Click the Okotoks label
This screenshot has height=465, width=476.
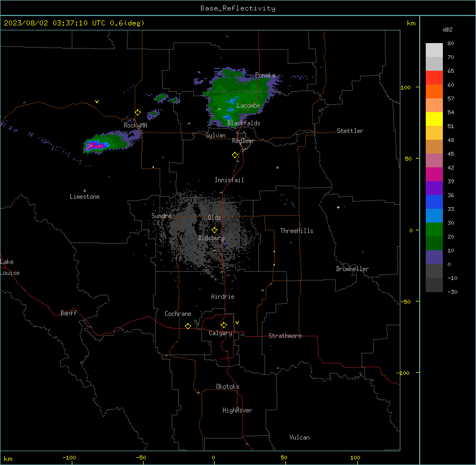(228, 387)
